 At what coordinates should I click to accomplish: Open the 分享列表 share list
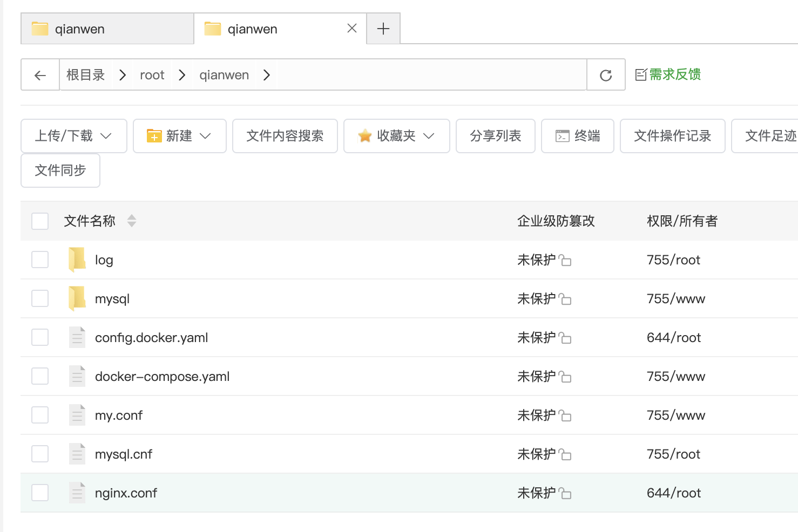pos(496,136)
